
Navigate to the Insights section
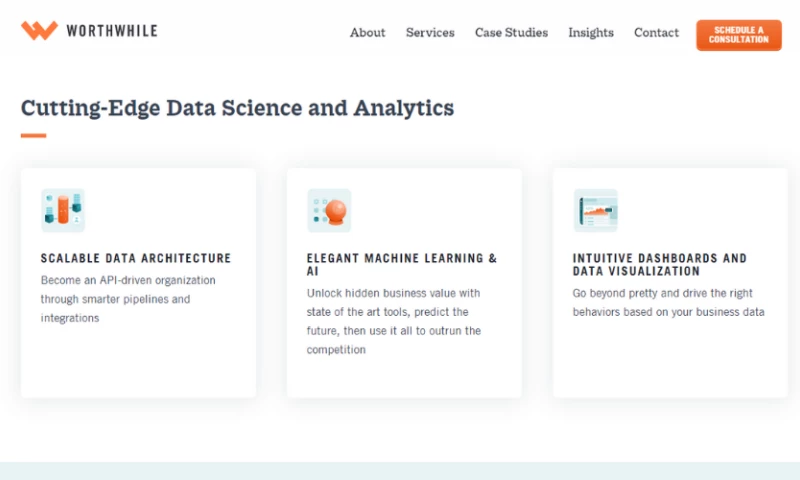coord(591,33)
